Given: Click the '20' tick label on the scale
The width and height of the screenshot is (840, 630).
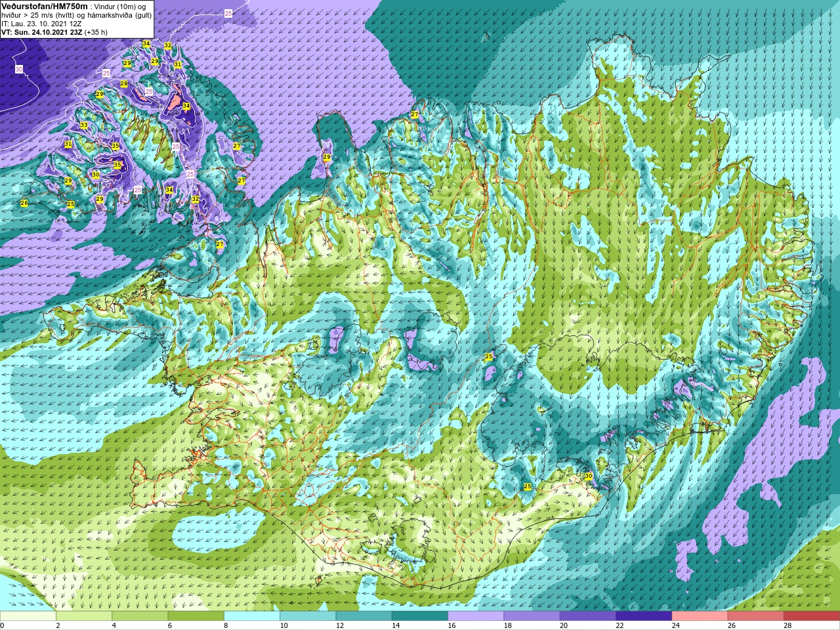Looking at the screenshot, I should 563,625.
